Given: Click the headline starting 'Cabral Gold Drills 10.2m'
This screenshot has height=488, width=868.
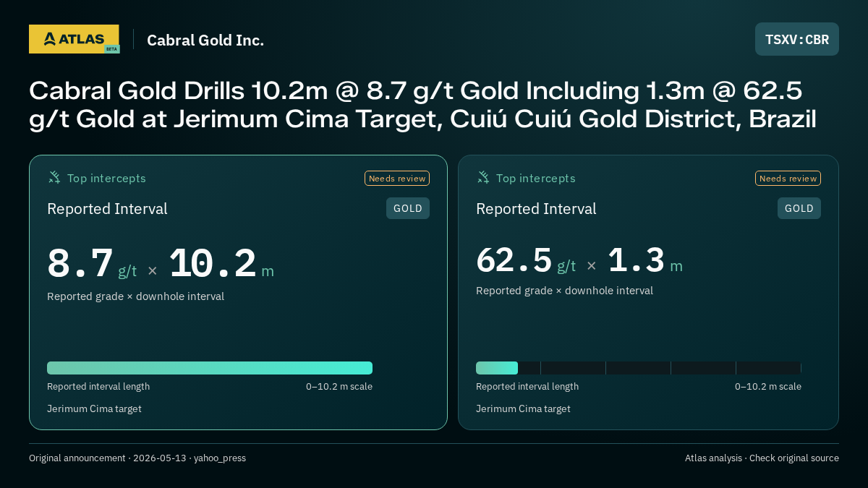Looking at the screenshot, I should click(422, 105).
